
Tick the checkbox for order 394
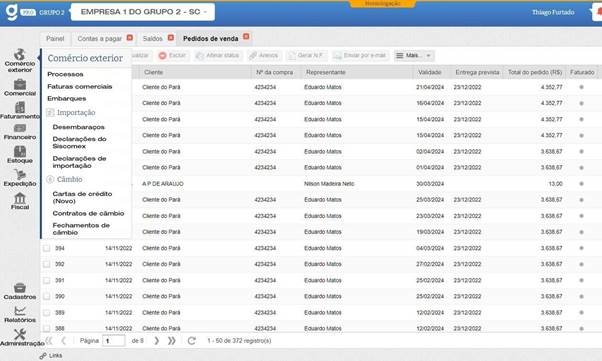click(46, 248)
